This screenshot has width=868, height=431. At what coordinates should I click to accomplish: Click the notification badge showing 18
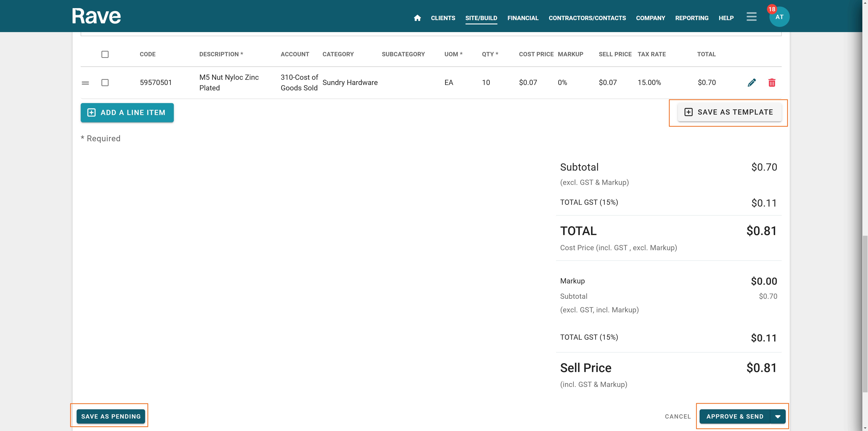click(772, 9)
